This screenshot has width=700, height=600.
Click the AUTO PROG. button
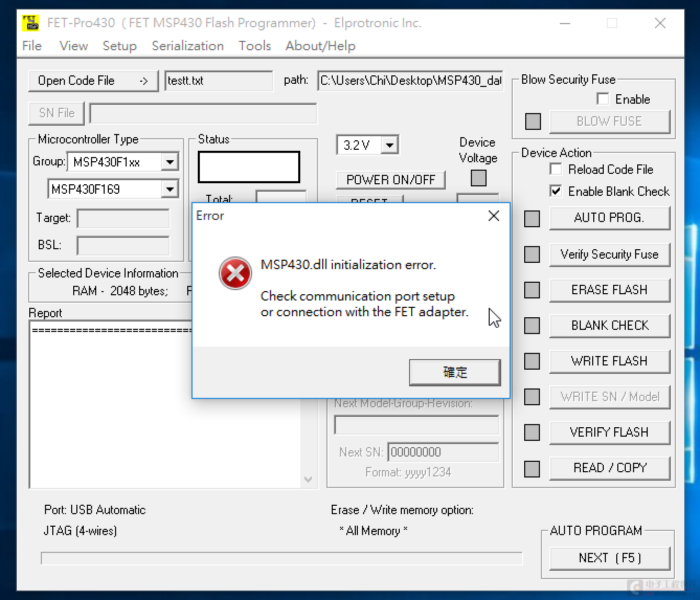[x=609, y=218]
